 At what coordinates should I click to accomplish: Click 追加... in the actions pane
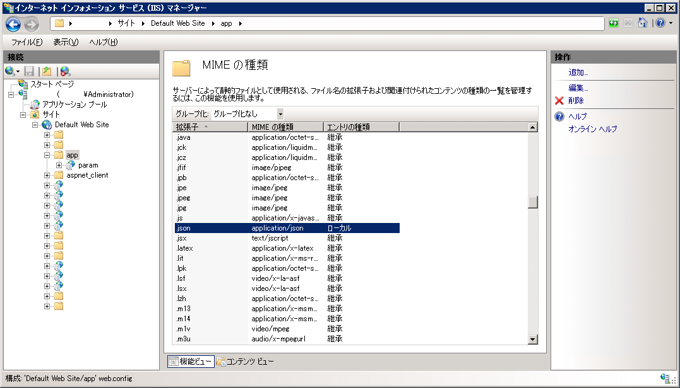coord(578,73)
